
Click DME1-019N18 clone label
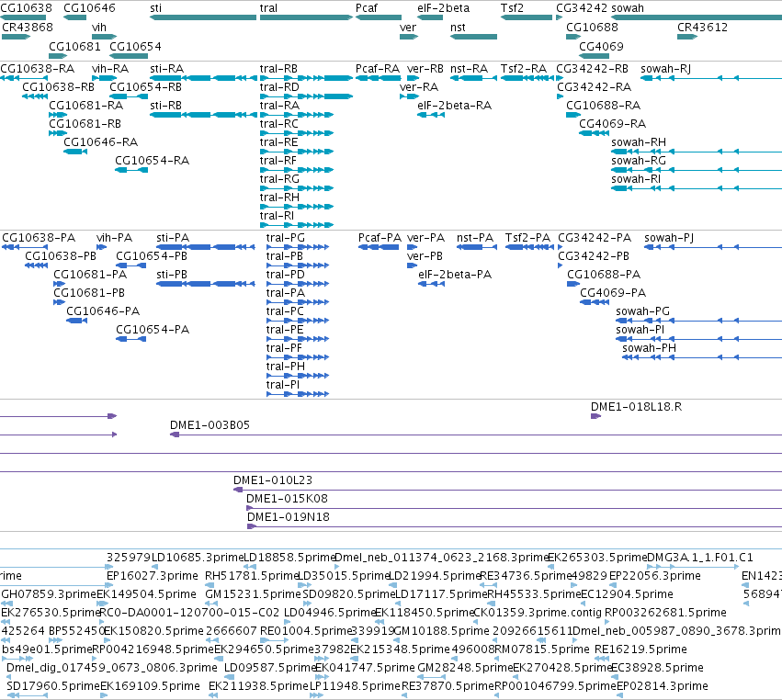[x=289, y=517]
